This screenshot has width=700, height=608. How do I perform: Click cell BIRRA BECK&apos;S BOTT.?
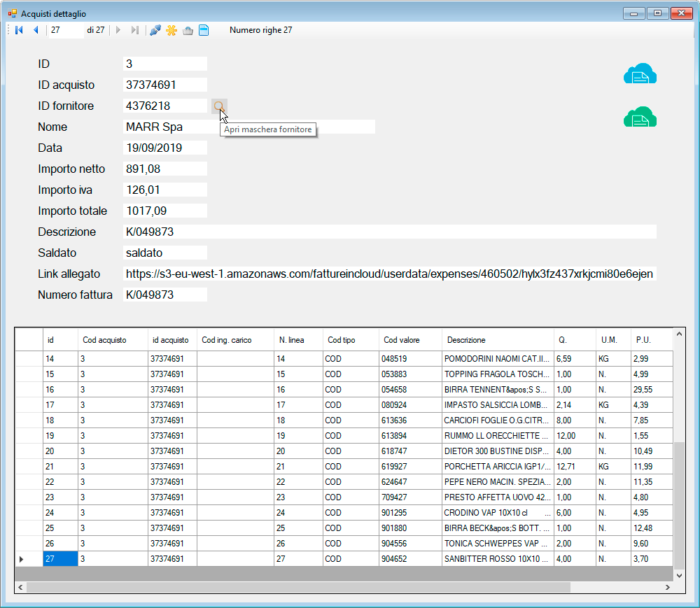pos(498,528)
